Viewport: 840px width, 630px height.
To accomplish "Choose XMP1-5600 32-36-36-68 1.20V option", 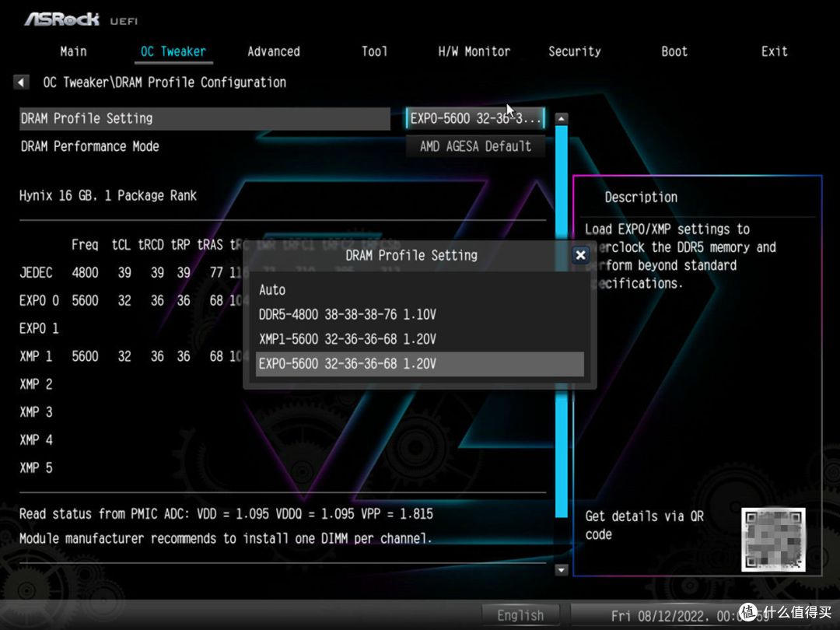I will click(419, 339).
